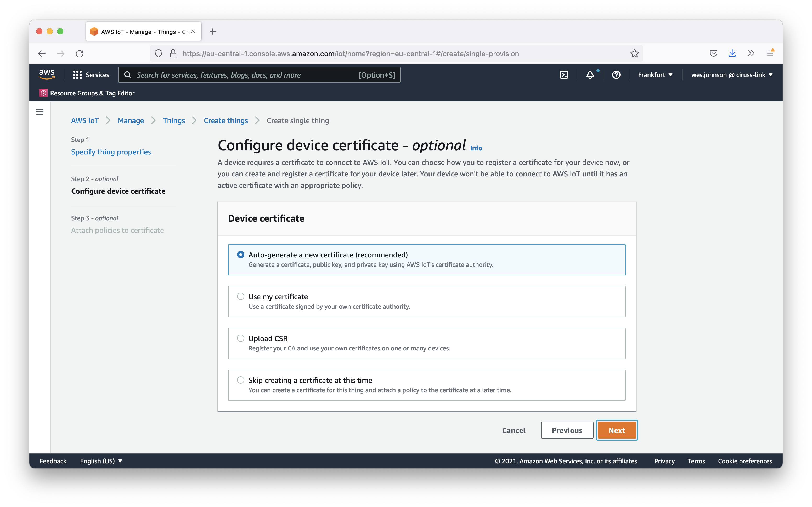Open wes.johnson account dropdown menu
Image resolution: width=812 pixels, height=507 pixels.
pyautogui.click(x=732, y=75)
